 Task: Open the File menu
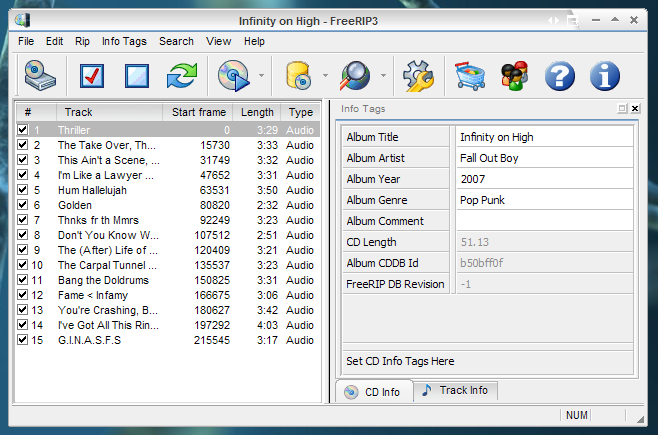(26, 42)
